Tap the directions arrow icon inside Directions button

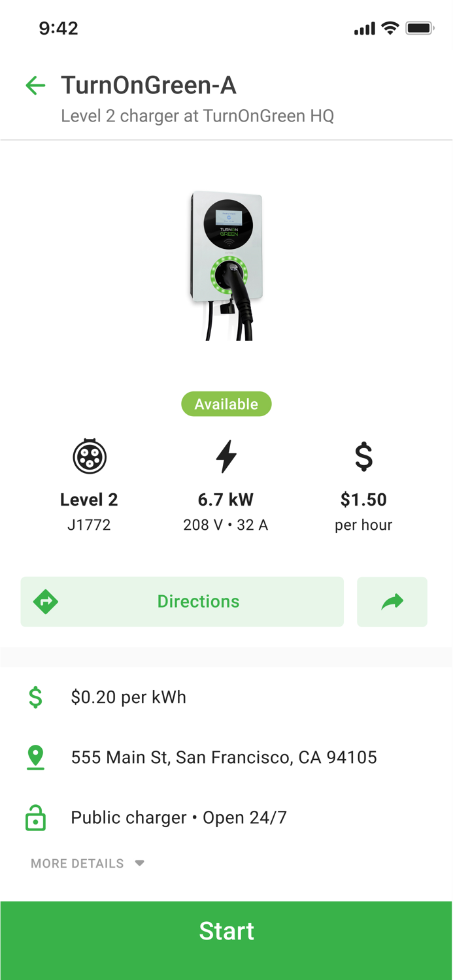pos(45,601)
